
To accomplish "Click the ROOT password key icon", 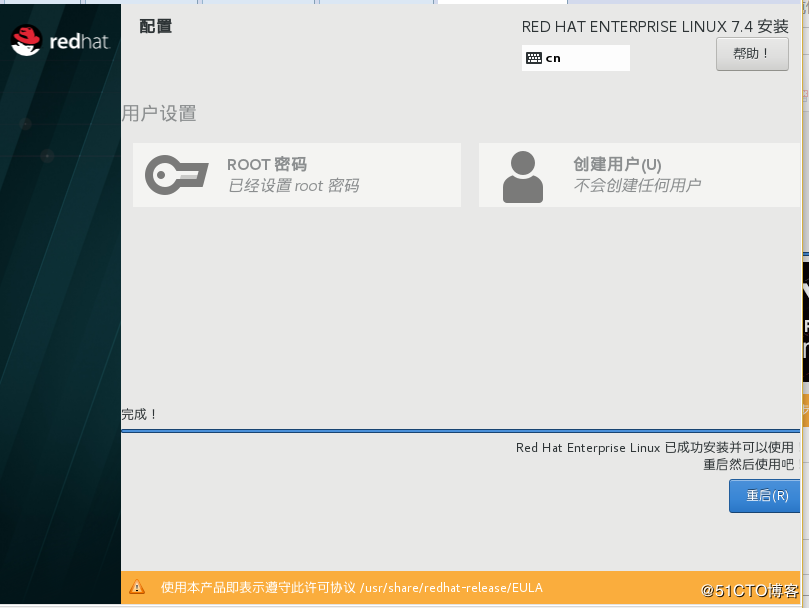I will coord(176,175).
